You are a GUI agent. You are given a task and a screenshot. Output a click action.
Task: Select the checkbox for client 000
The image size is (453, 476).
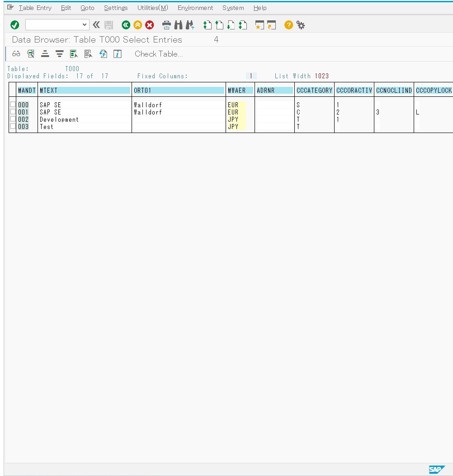[x=12, y=105]
